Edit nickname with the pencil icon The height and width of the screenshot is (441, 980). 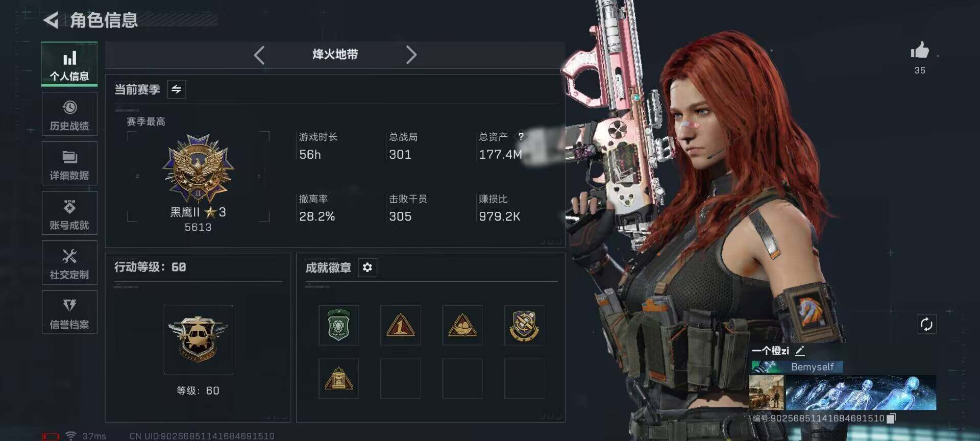click(800, 351)
